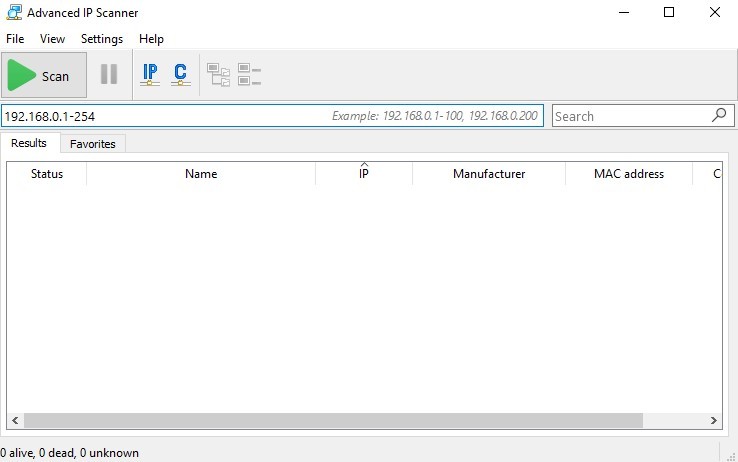This screenshot has height=462, width=738.
Task: Open the View menu
Action: (x=52, y=39)
